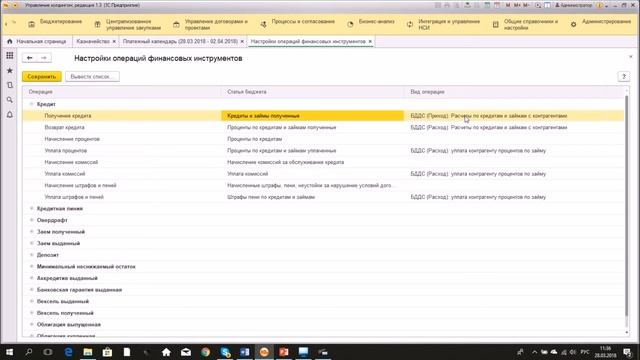
Task: Select the Уплата процентов row
Action: coord(323,151)
